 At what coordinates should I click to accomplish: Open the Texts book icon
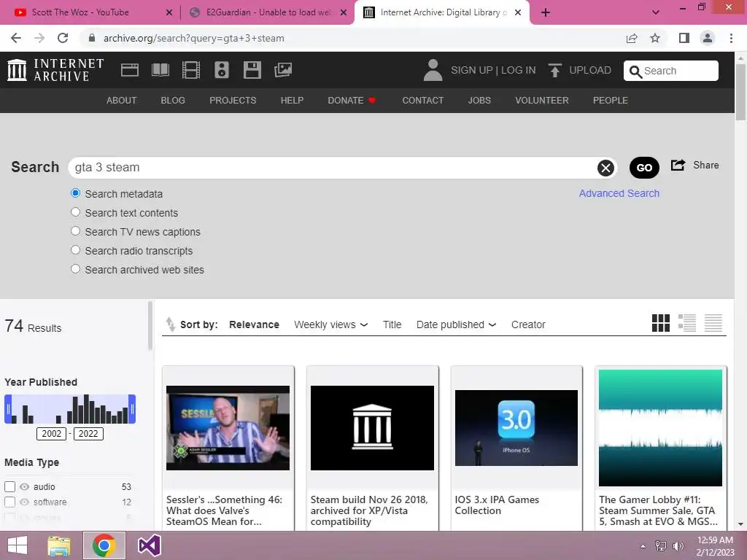click(160, 70)
